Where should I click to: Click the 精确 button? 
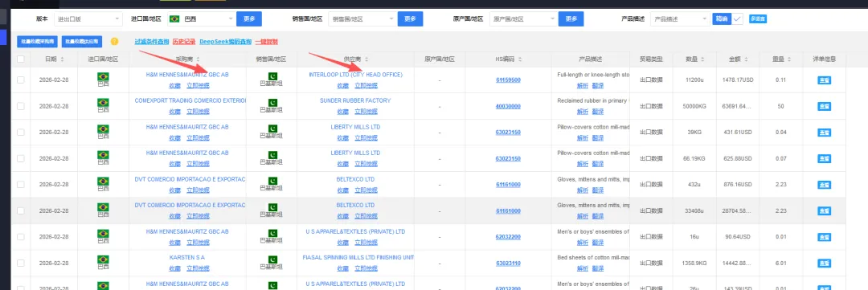point(722,18)
